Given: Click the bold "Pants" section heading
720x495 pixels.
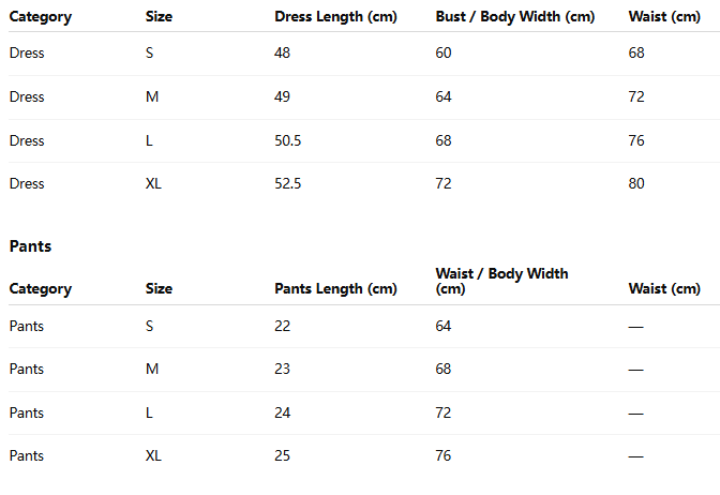Looking at the screenshot, I should click(30, 245).
